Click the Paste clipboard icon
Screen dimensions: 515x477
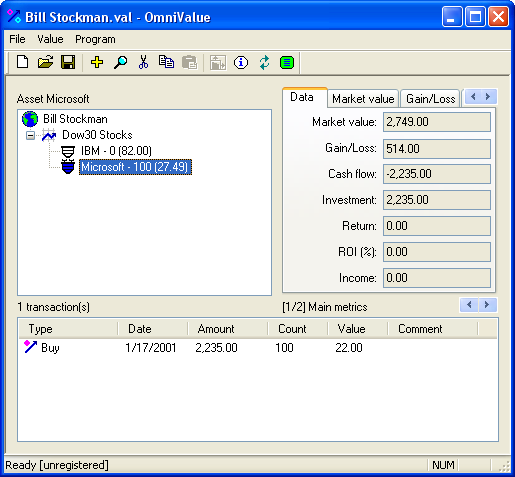pos(190,62)
